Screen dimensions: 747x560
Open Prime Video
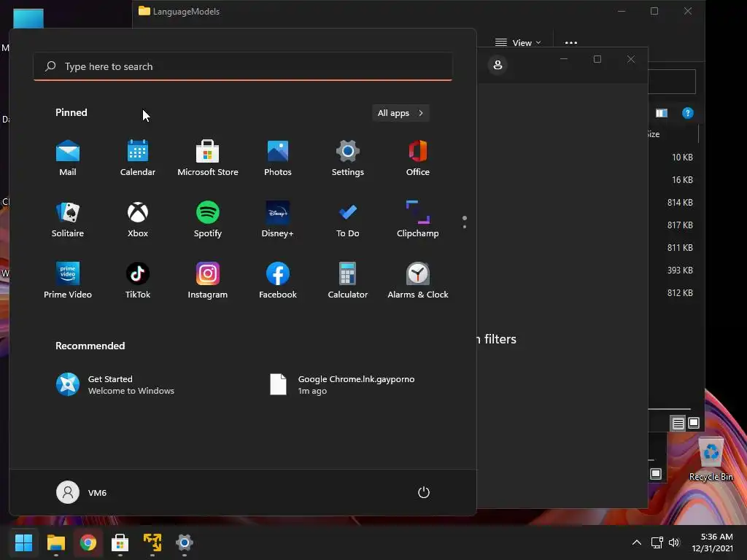pos(68,281)
